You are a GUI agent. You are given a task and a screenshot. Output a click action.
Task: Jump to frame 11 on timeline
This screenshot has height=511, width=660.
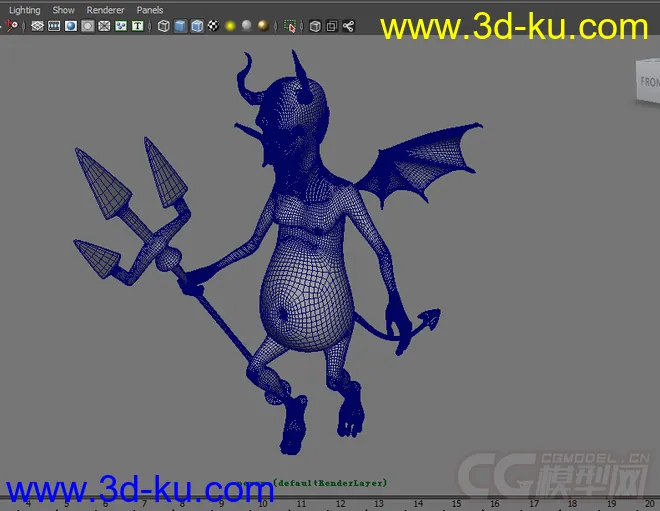301,503
